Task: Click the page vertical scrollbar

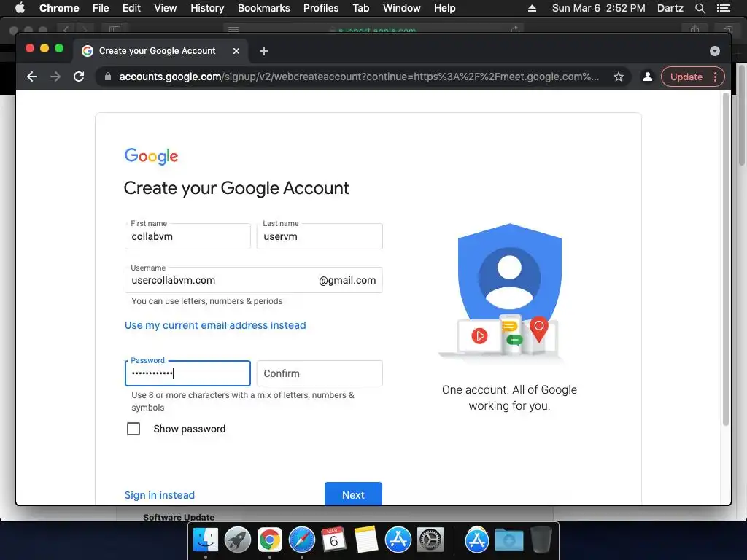Action: click(726, 259)
